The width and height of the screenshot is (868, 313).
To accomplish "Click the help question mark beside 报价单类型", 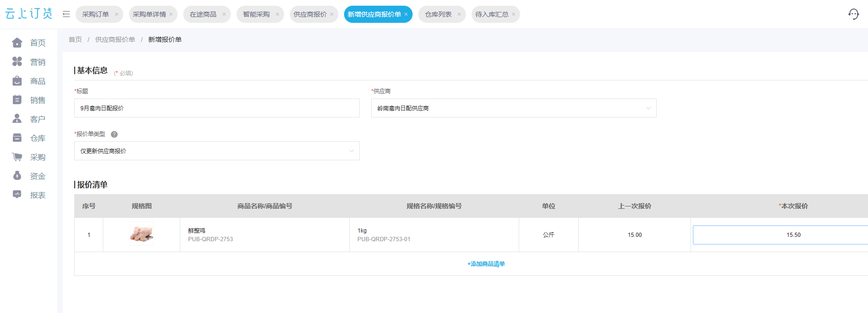I will 114,134.
